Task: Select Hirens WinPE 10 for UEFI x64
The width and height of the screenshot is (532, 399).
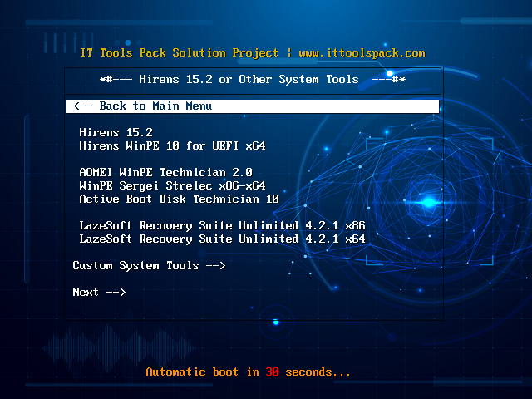Action: [x=172, y=146]
